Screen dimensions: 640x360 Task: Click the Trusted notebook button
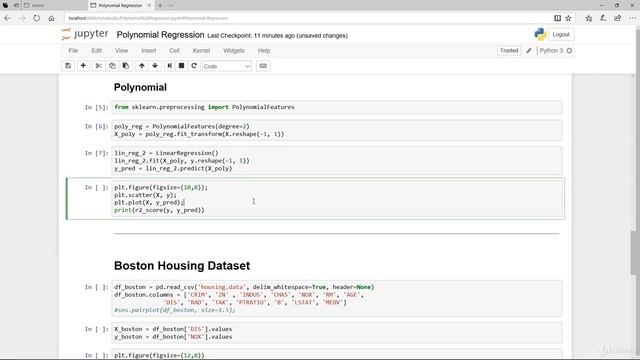[509, 51]
